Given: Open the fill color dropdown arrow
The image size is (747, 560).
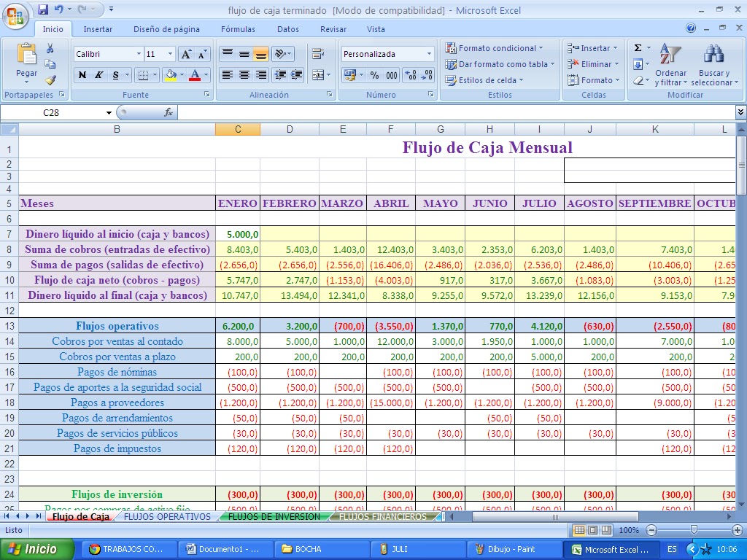Looking at the screenshot, I should tap(182, 75).
